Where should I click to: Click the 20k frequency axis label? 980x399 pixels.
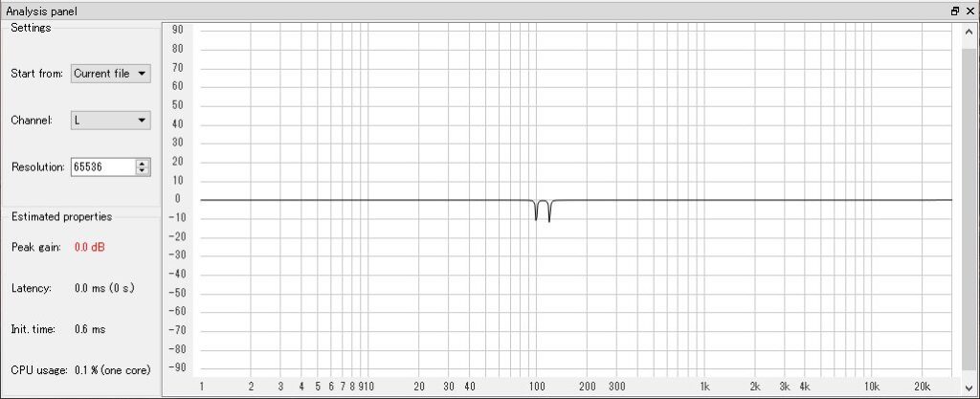pyautogui.click(x=923, y=387)
